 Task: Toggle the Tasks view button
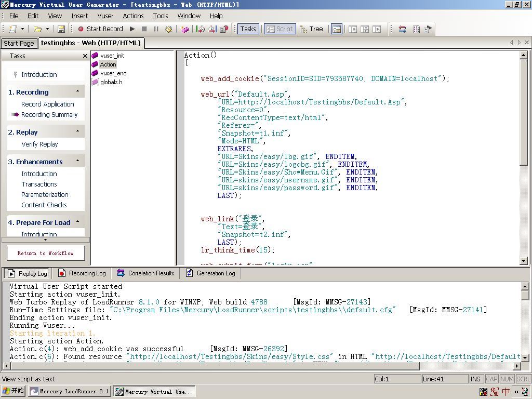[248, 29]
